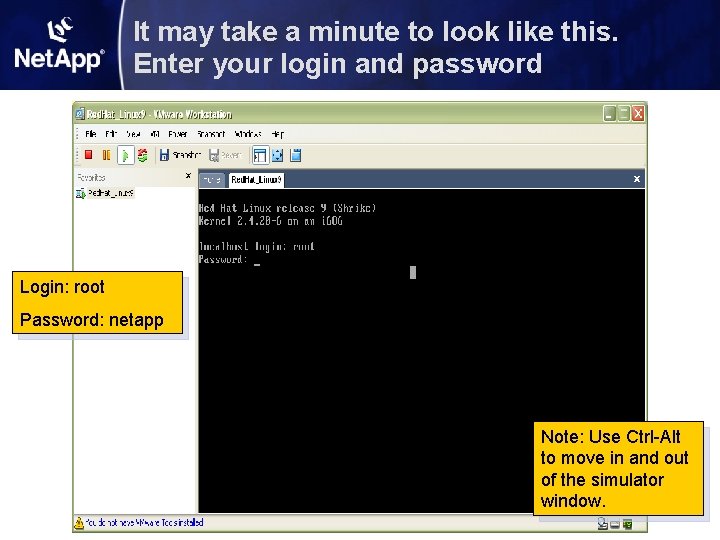This screenshot has width=720, height=540.
Task: Close the Favorites panel
Action: 188,175
